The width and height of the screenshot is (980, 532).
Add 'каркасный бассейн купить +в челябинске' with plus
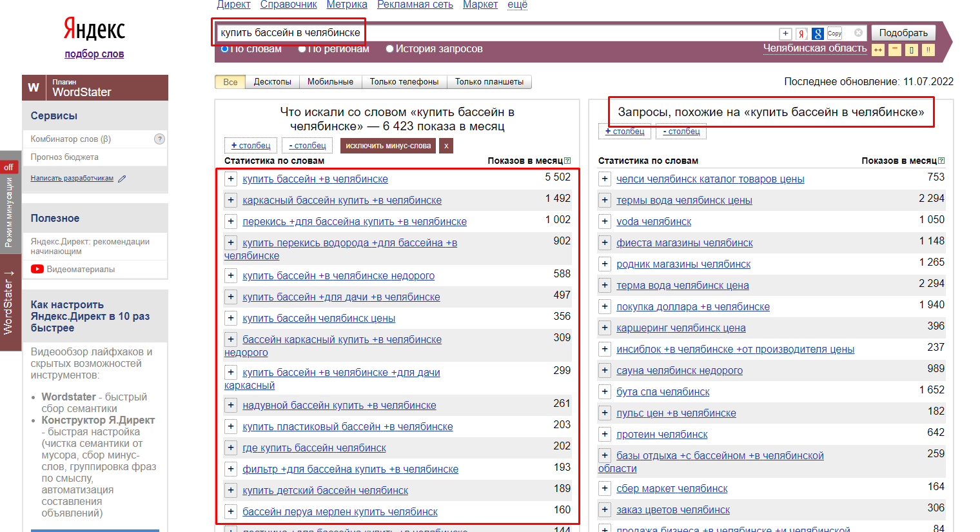click(231, 200)
